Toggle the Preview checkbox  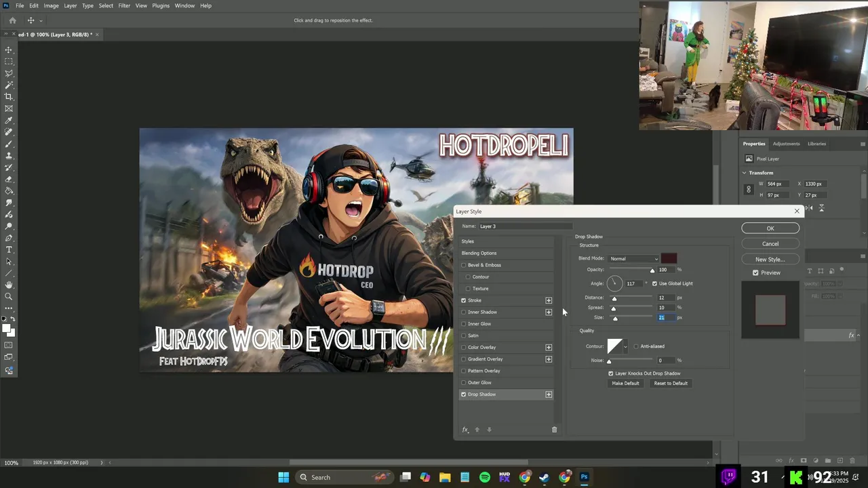[755, 272]
